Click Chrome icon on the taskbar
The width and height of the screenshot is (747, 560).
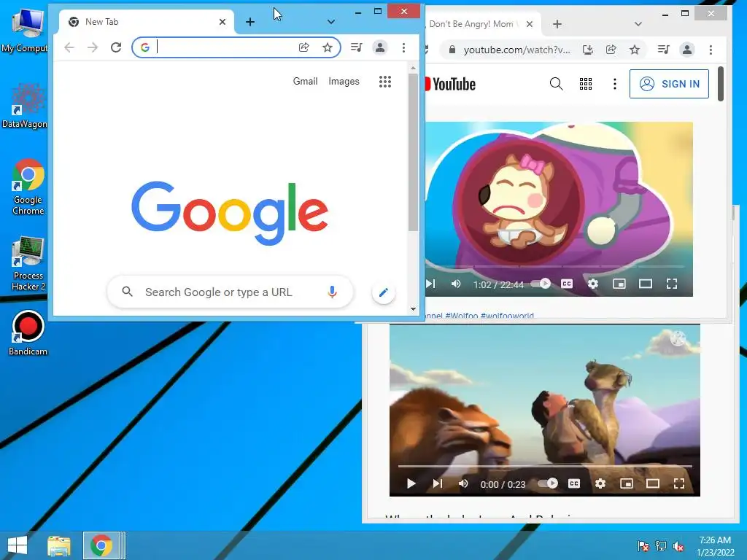click(101, 545)
